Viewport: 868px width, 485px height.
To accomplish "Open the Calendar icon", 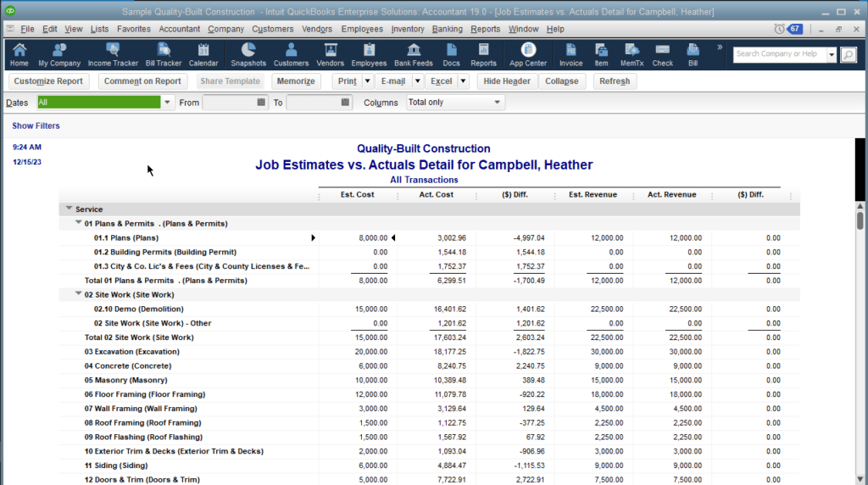I will [x=203, y=55].
